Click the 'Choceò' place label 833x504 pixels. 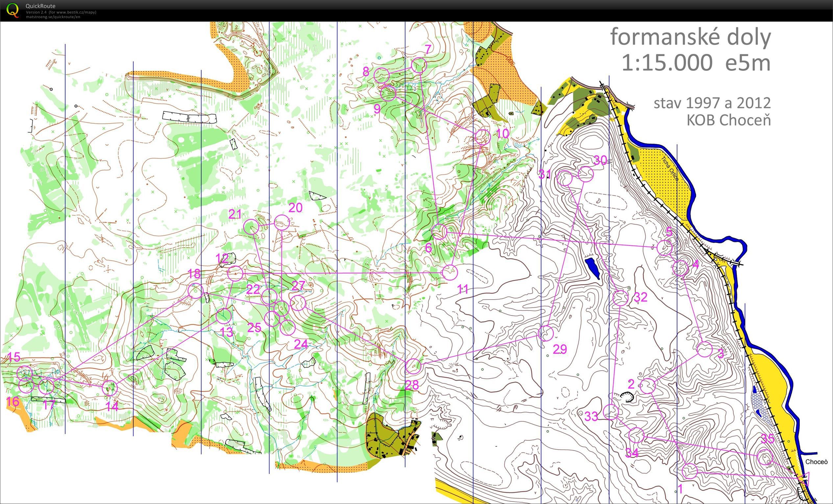click(816, 462)
